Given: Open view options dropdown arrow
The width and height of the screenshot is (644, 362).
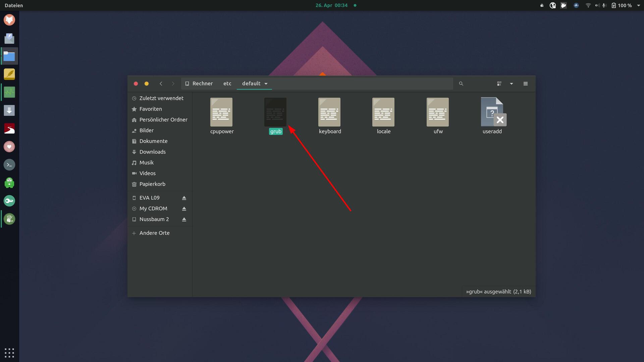Looking at the screenshot, I should pyautogui.click(x=511, y=84).
